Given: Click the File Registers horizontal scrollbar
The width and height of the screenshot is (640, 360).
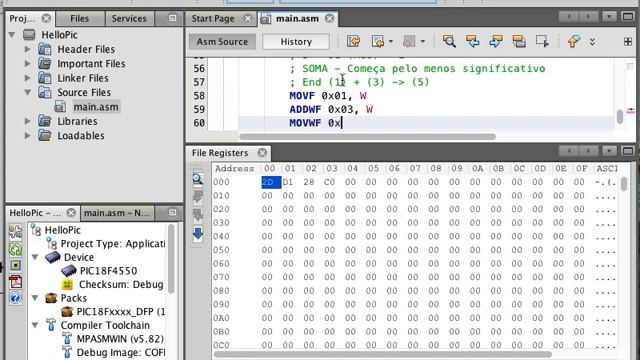Looking at the screenshot, I should [382, 354].
